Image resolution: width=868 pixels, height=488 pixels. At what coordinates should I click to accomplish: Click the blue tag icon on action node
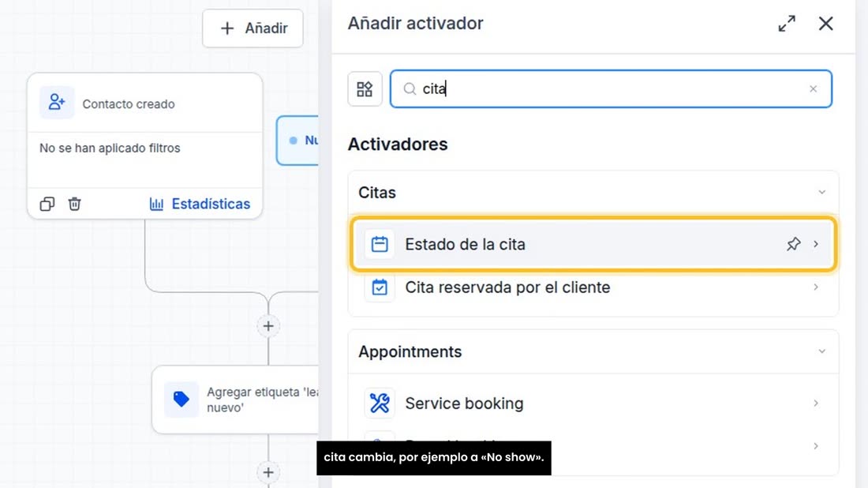(x=181, y=400)
